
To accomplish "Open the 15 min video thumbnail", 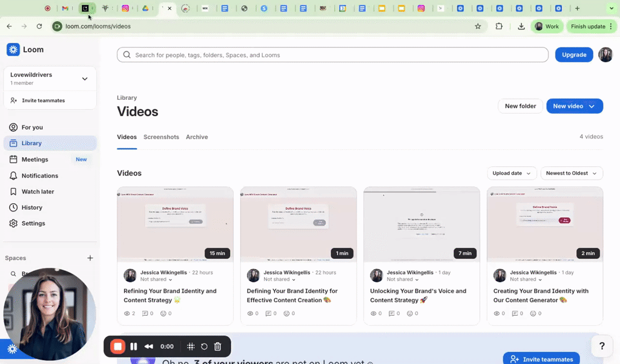I will pyautogui.click(x=175, y=224).
